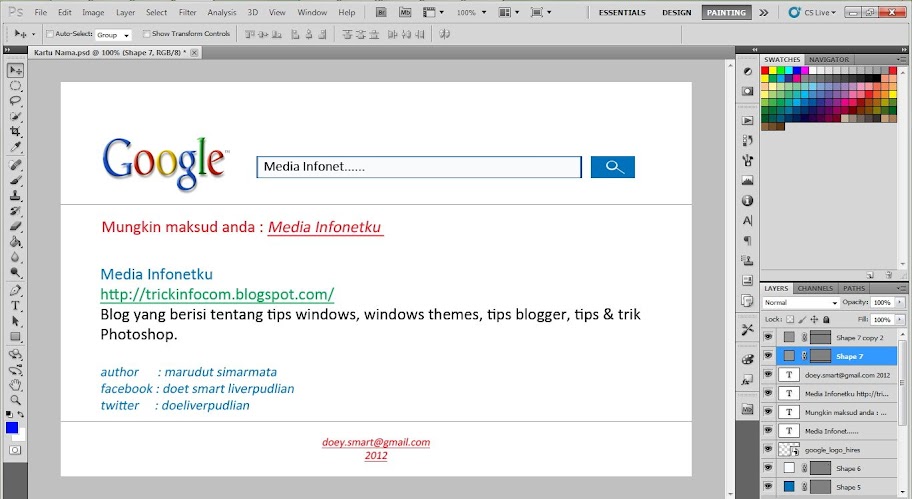Screen dimensions: 912x499
Task: Click the blue foreground color swatch
Action: tap(11, 427)
